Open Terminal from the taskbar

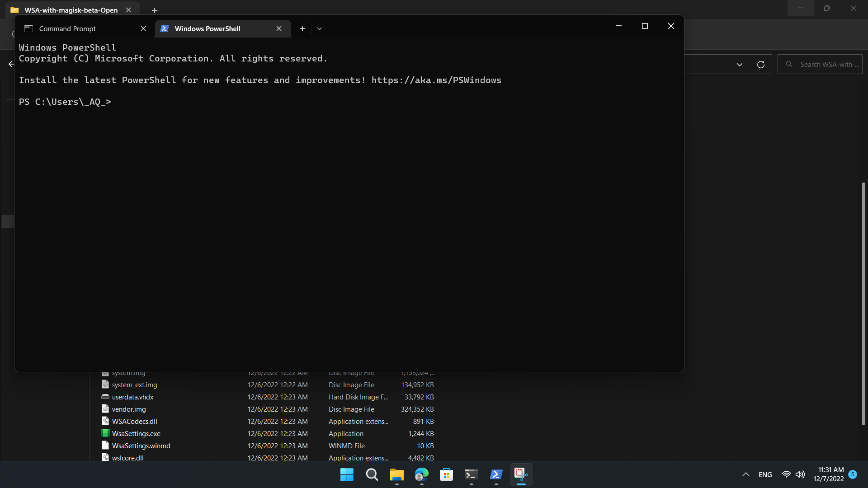click(471, 474)
